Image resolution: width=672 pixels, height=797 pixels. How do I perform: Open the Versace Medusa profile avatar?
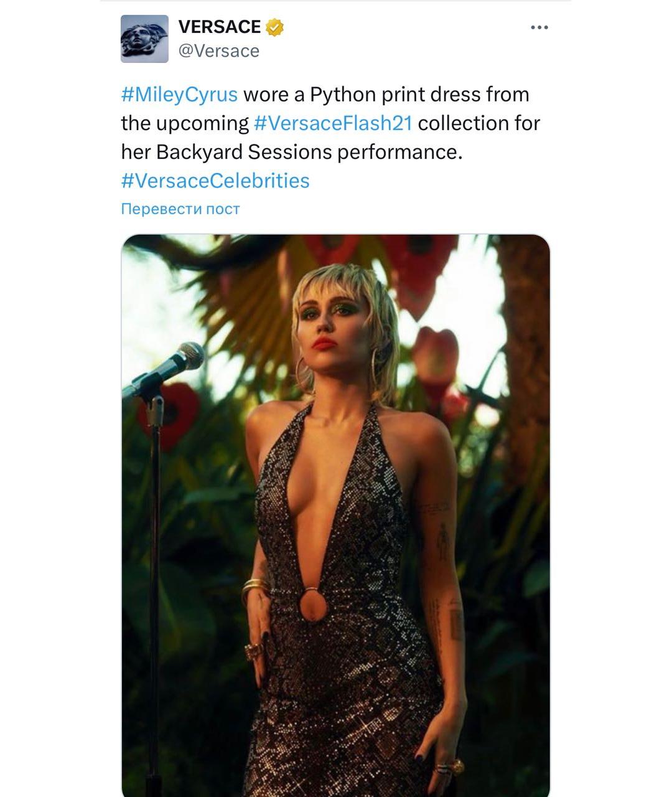tap(144, 39)
